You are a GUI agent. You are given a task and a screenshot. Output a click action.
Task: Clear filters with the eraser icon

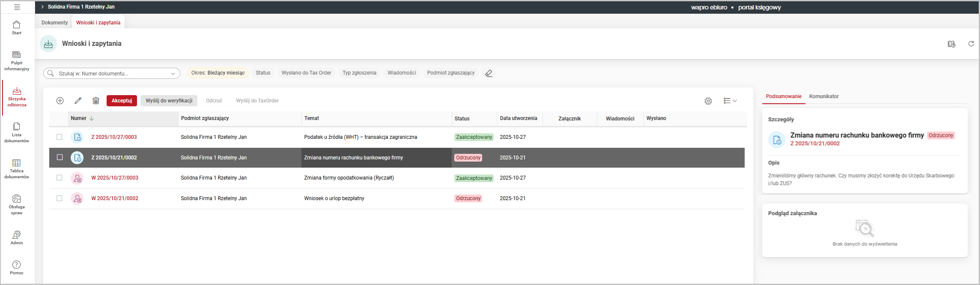pos(489,73)
